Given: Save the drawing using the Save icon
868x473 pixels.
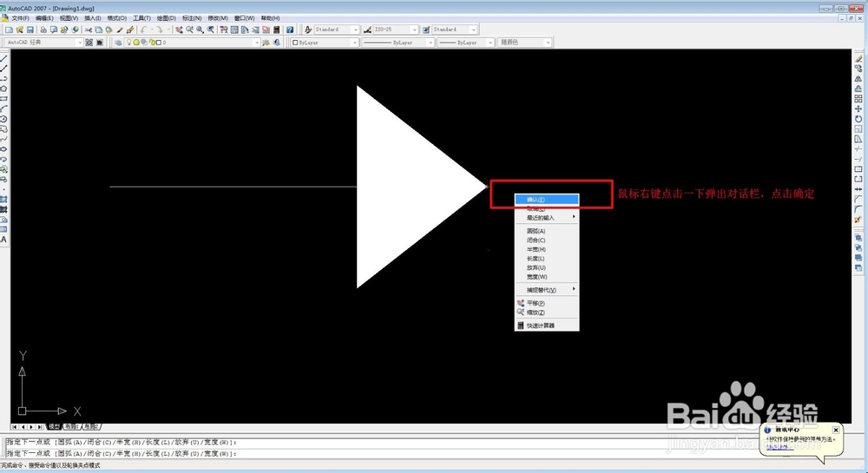Looking at the screenshot, I should (x=30, y=30).
